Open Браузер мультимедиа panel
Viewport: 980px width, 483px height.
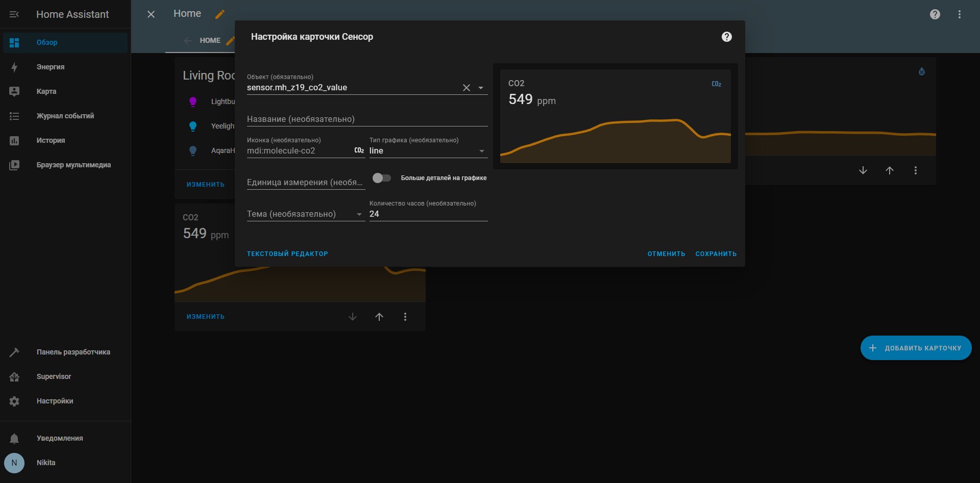[x=65, y=165]
